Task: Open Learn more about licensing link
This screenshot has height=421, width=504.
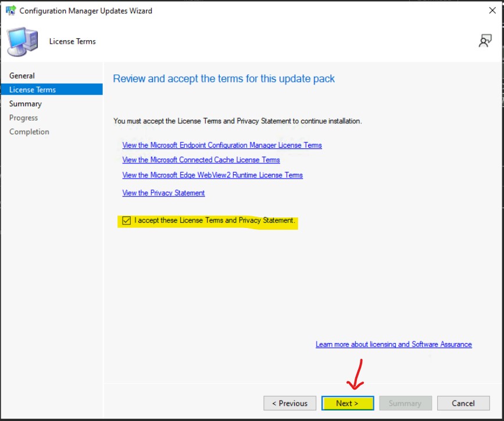Action: [394, 344]
